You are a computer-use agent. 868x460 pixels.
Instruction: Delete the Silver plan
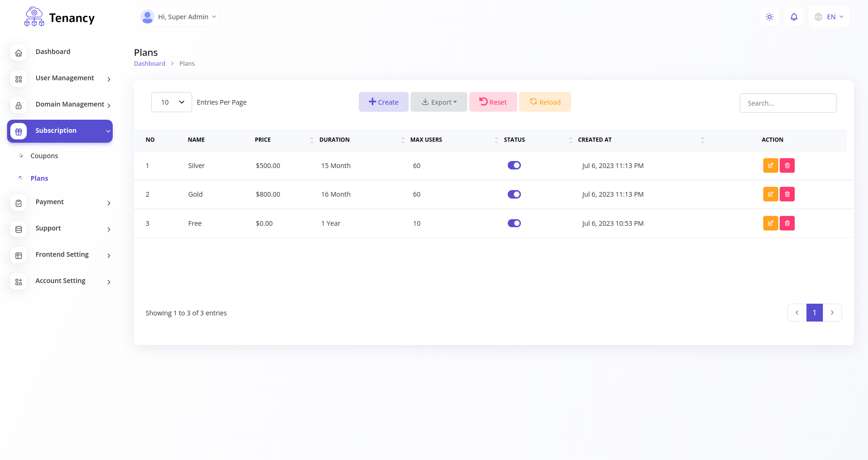(x=787, y=166)
